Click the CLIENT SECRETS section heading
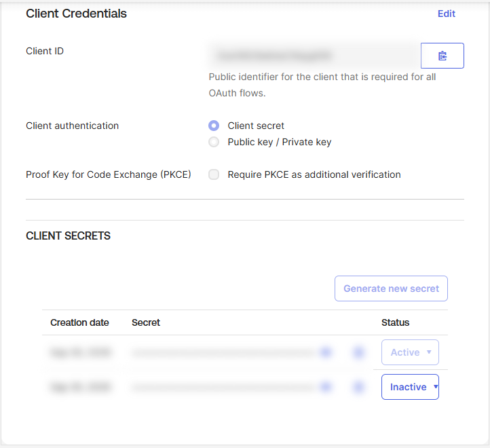Viewport: 490px width, 448px height. 68,236
